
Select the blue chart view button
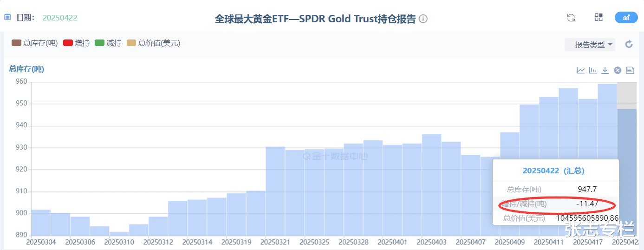626,18
